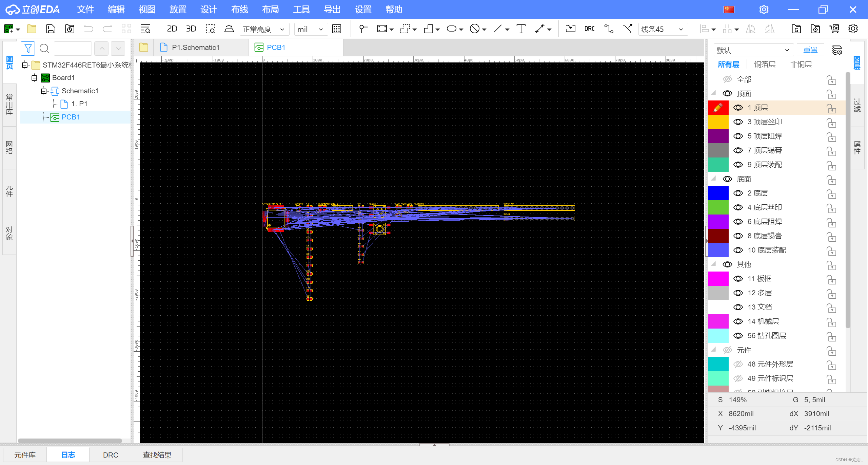The image size is (868, 465).
Task: Hide the 11 板框 layer
Action: pos(738,279)
